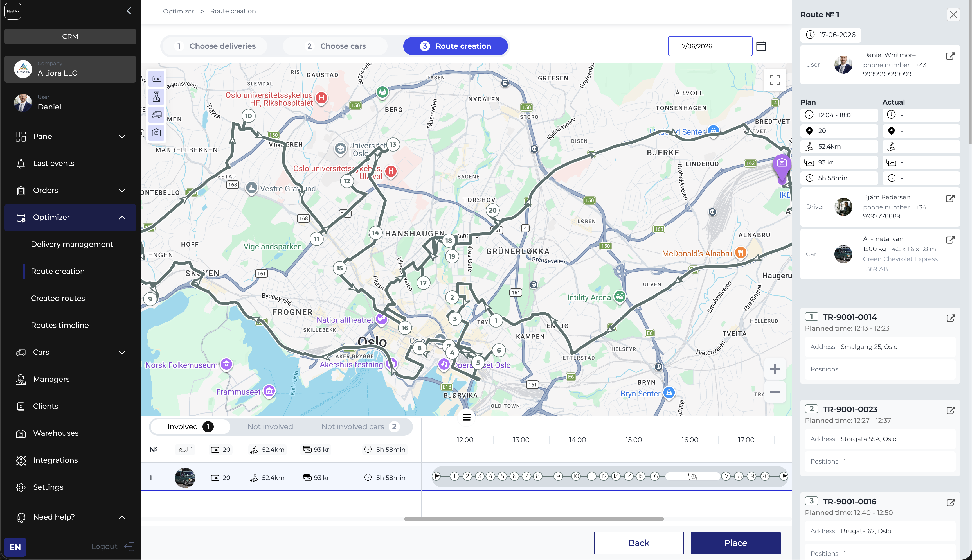
Task: Switch to Not involved tab
Action: point(270,426)
